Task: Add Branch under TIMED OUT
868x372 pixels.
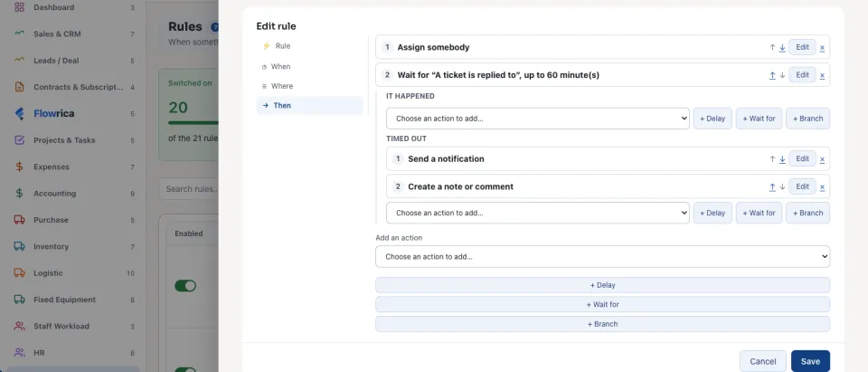Action: pyautogui.click(x=807, y=213)
